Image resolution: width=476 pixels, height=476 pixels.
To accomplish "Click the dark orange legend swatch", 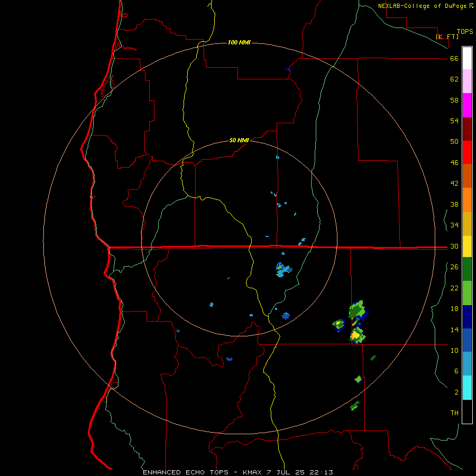I will (x=467, y=176).
